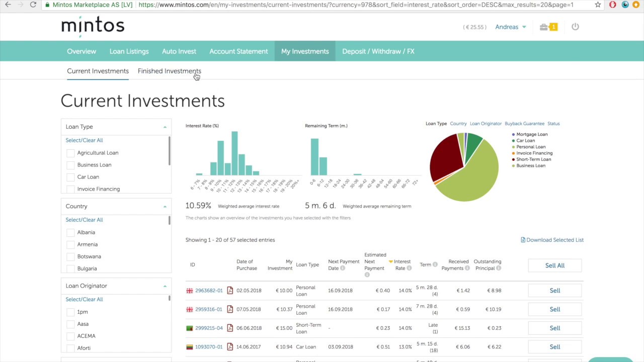Switch pie chart to Status view
Screen dimensions: 644x362
(553, 123)
